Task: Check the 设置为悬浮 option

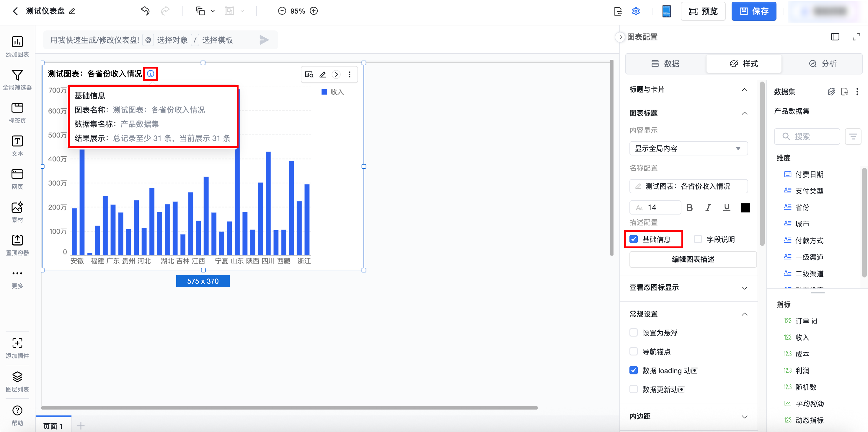Action: pos(634,332)
